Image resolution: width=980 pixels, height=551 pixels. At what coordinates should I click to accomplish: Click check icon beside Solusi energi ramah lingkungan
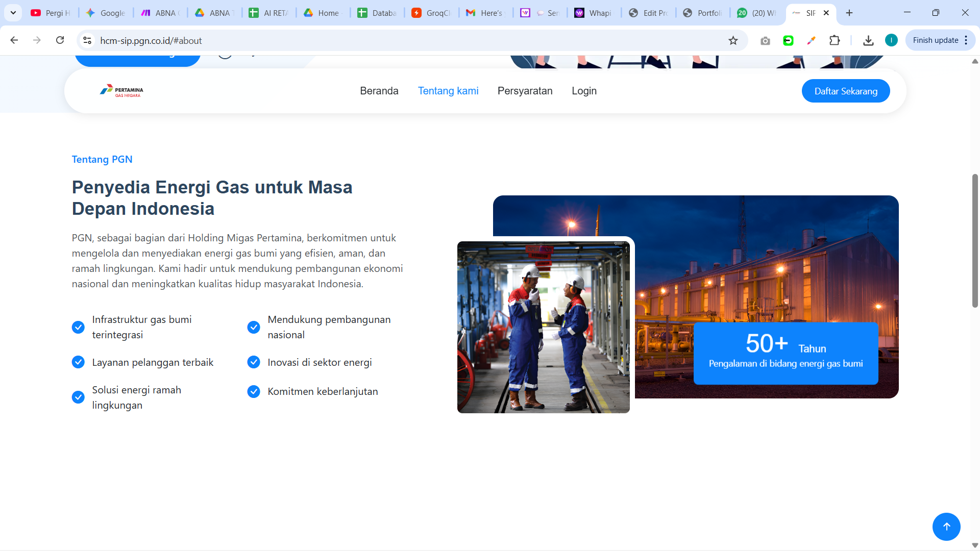point(78,397)
